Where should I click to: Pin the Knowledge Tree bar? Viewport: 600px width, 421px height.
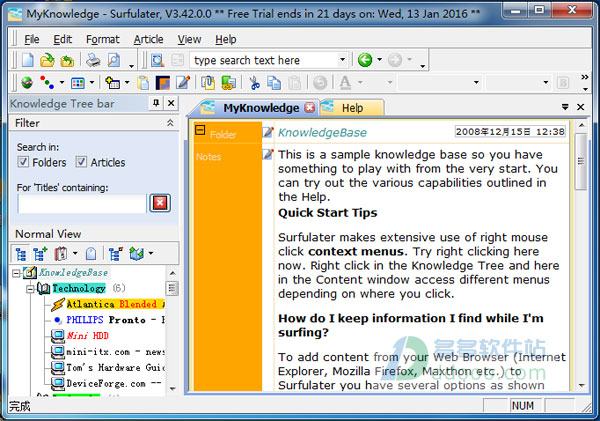coord(156,103)
